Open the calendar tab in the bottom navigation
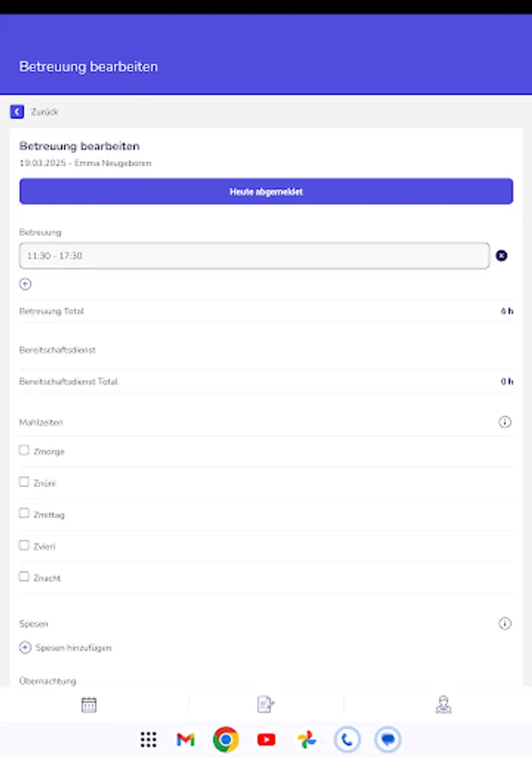The height and width of the screenshot is (757, 532). [88, 704]
